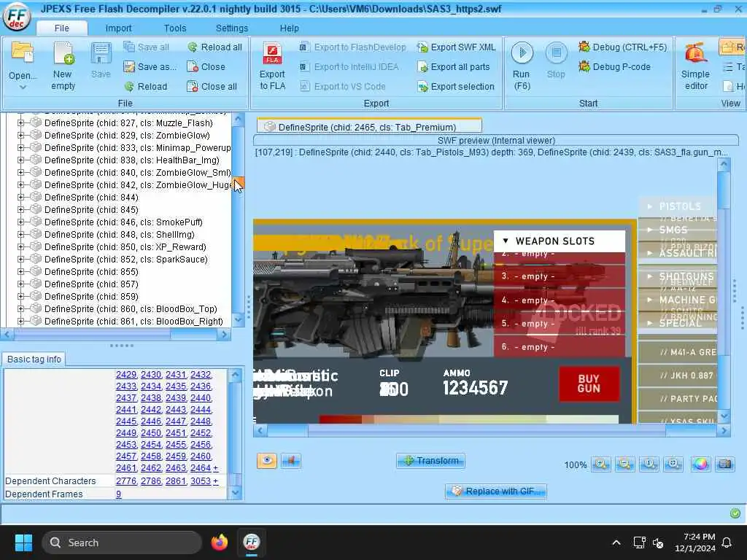Click Close all in the File group
The width and height of the screenshot is (747, 560).
(x=212, y=87)
